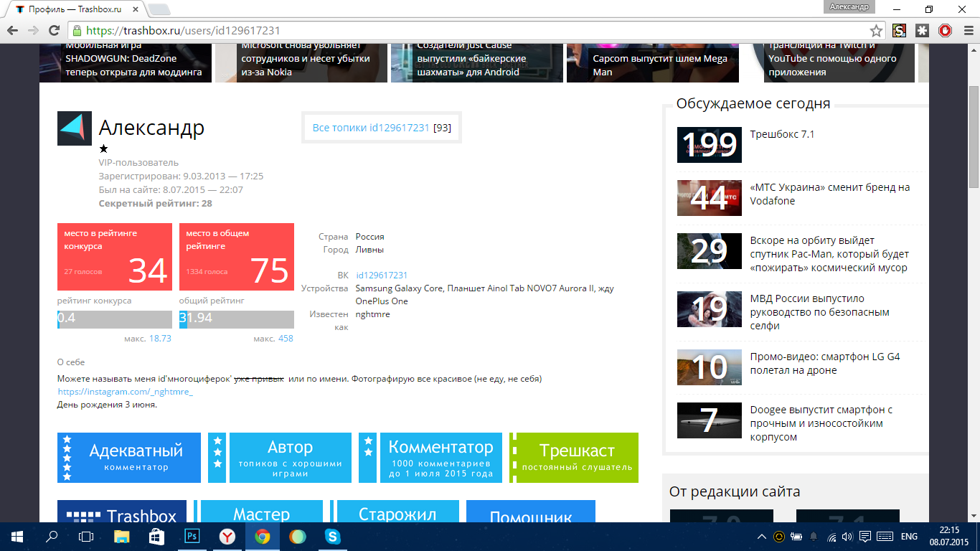Open the LG G4 drone promo article
The image size is (980, 551).
click(x=825, y=364)
